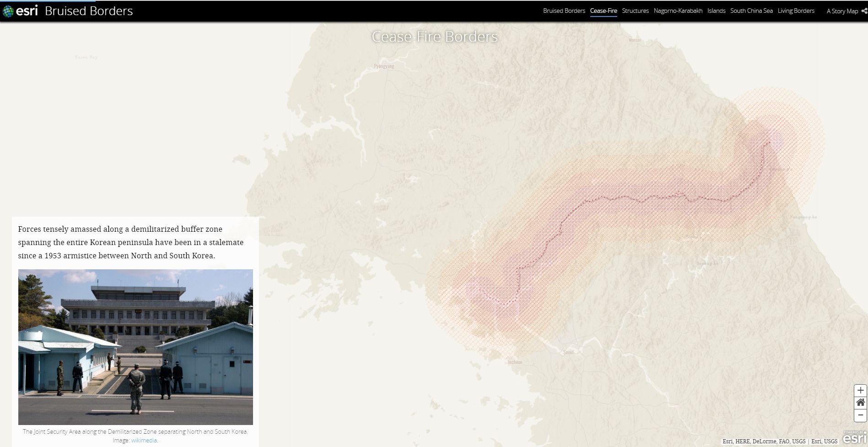The width and height of the screenshot is (868, 447).
Task: Click the Esri globe logo in header
Action: tap(8, 11)
